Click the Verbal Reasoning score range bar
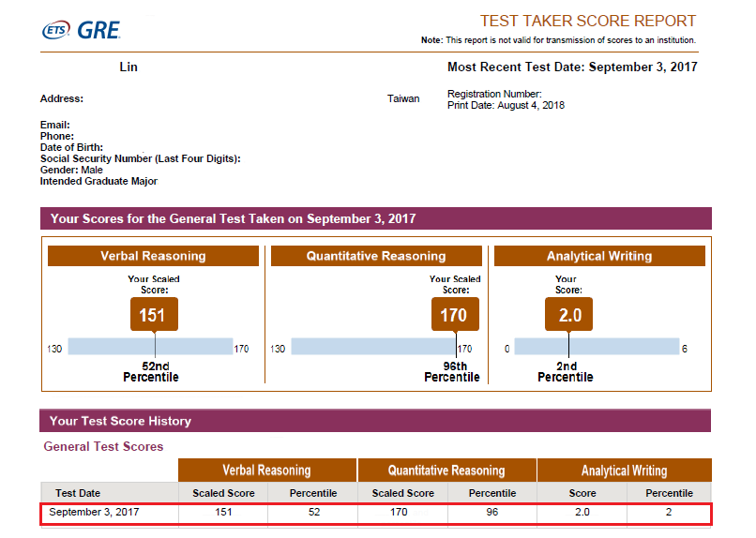756x538 pixels. (x=150, y=346)
